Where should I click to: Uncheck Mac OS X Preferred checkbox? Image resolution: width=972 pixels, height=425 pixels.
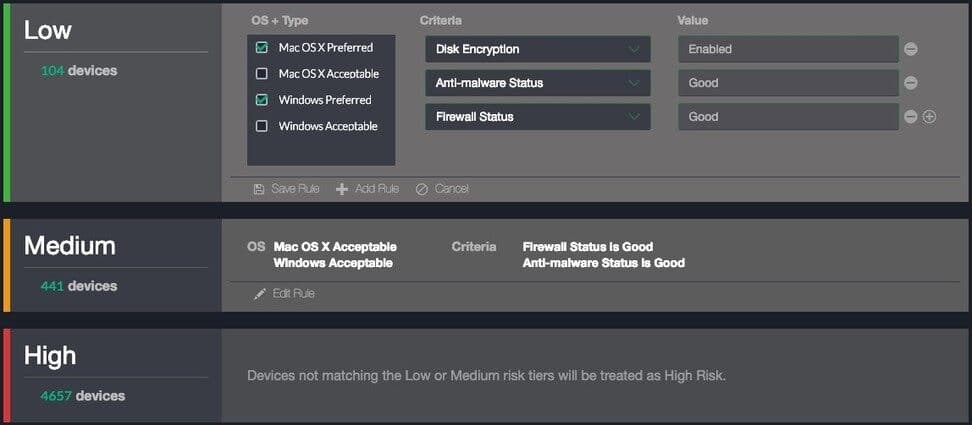tap(262, 48)
